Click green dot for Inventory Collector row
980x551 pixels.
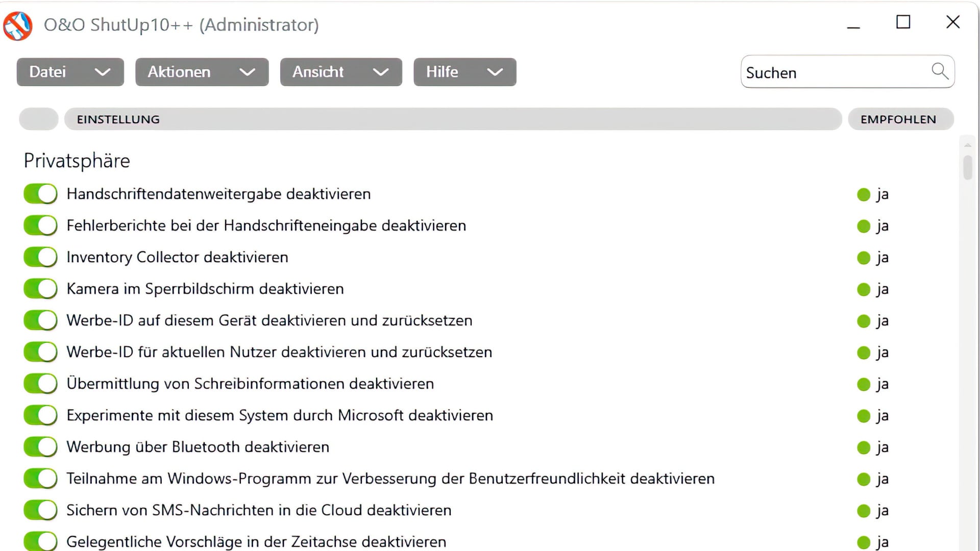tap(864, 258)
